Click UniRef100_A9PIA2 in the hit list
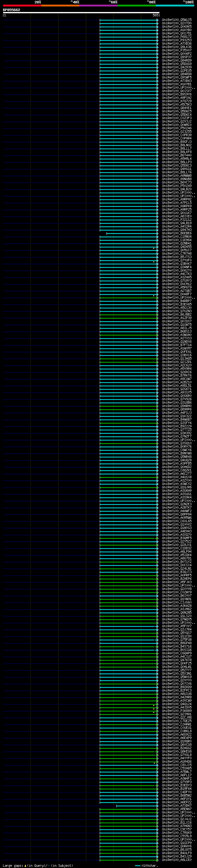The width and height of the screenshot is (197, 868). (x=177, y=98)
